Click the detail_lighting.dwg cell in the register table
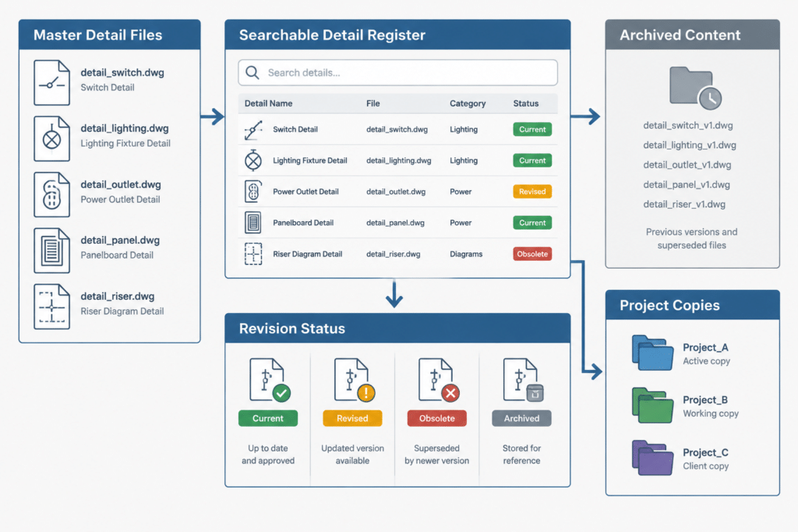 pyautogui.click(x=398, y=160)
